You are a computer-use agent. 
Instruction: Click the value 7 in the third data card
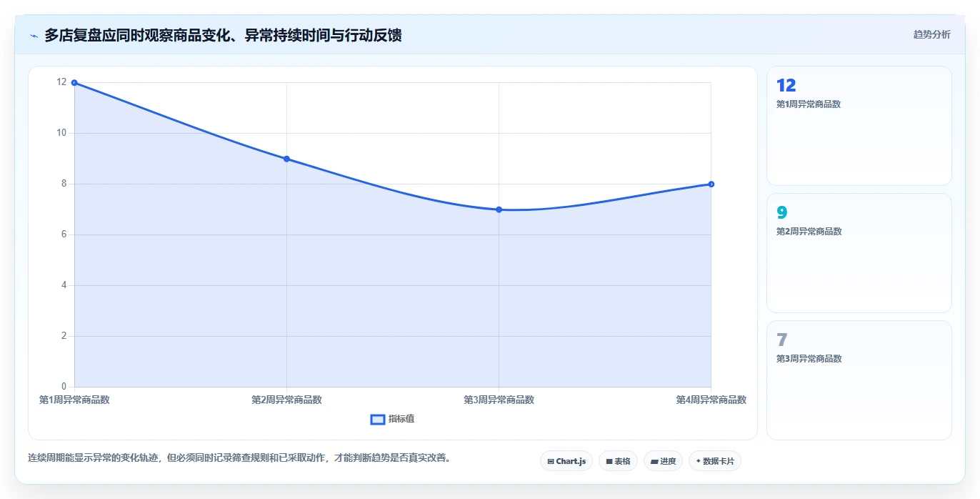point(781,340)
